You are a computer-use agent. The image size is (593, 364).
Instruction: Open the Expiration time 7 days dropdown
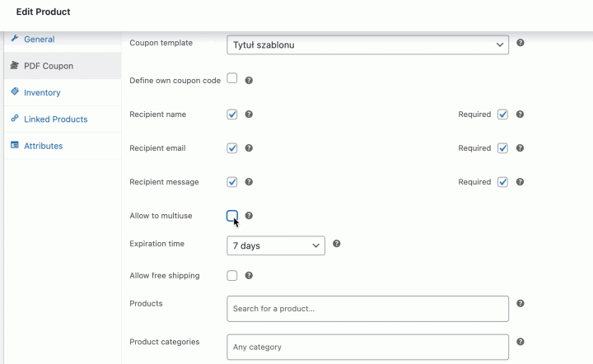point(276,245)
